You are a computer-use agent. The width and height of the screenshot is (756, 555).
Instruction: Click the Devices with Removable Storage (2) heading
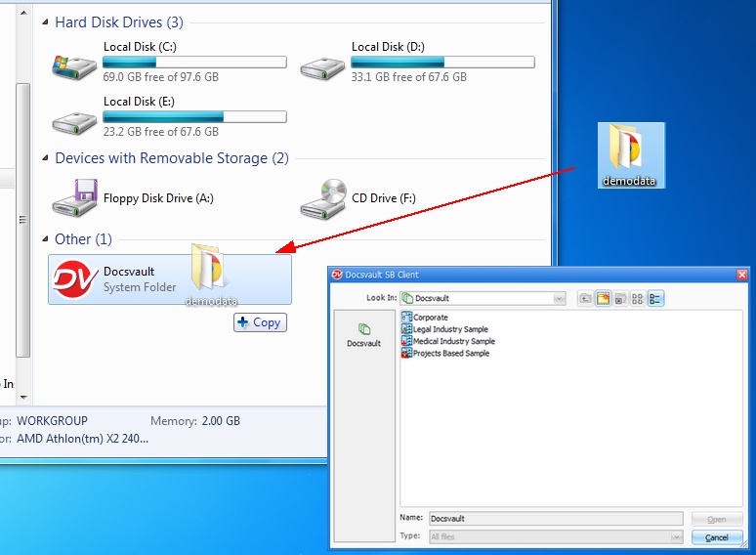[x=172, y=158]
